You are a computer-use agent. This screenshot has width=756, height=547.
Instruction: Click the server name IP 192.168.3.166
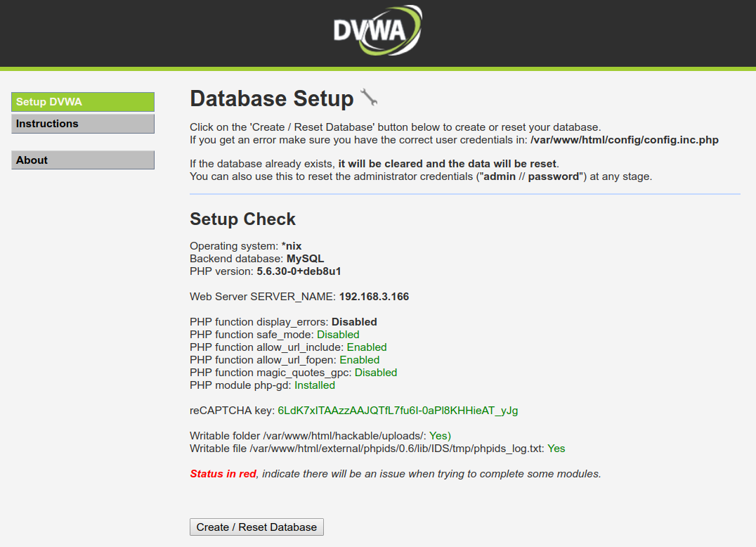(374, 297)
